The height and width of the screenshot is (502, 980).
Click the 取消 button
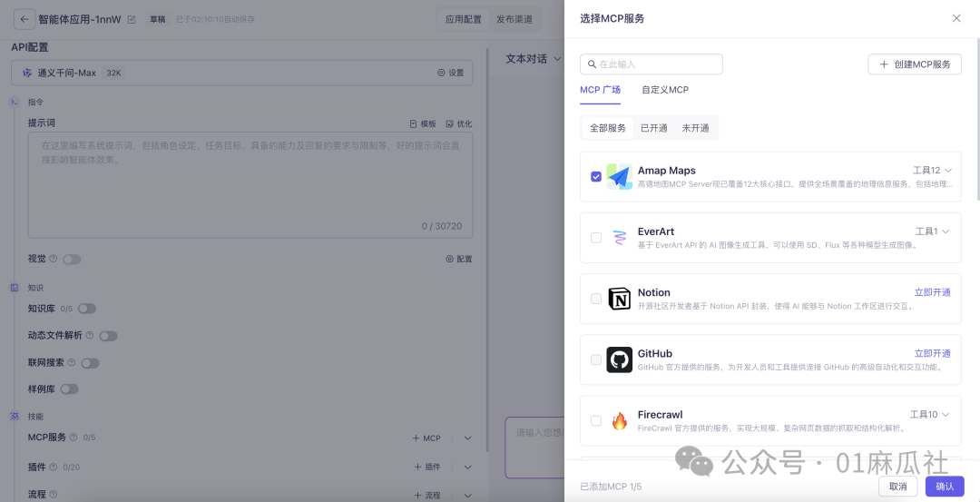pos(897,487)
